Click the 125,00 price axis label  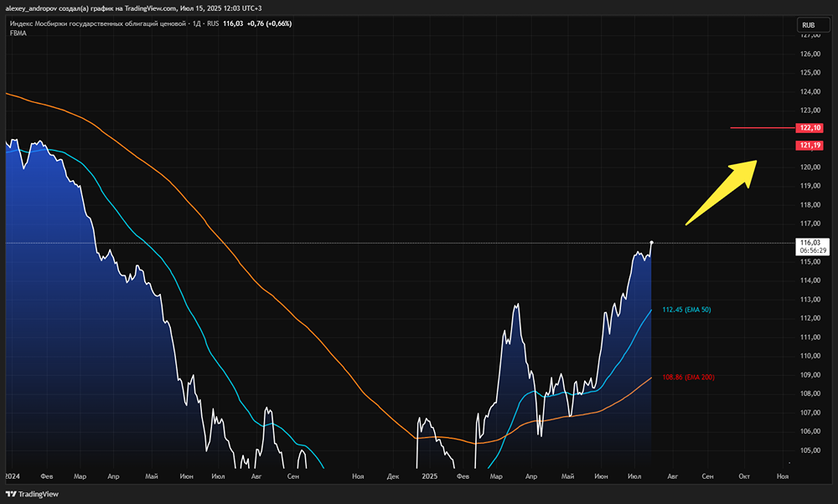pos(810,73)
